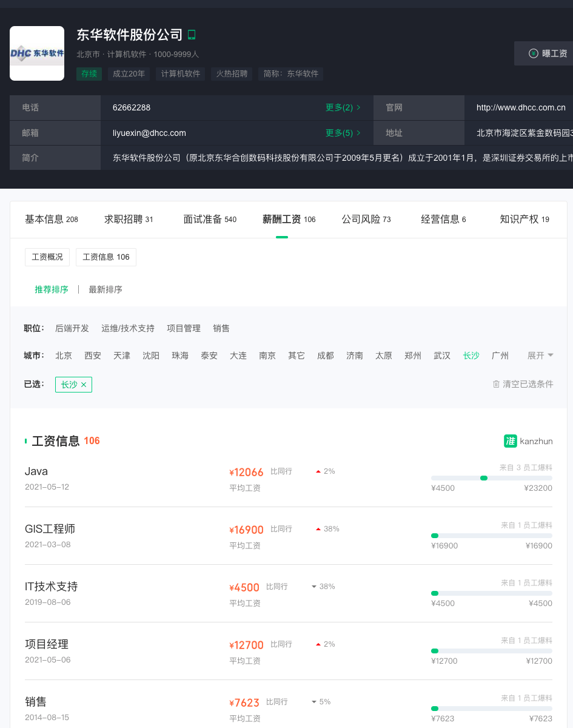
Task: Click the yen coin icon in 曝工资 button
Action: coord(534,53)
